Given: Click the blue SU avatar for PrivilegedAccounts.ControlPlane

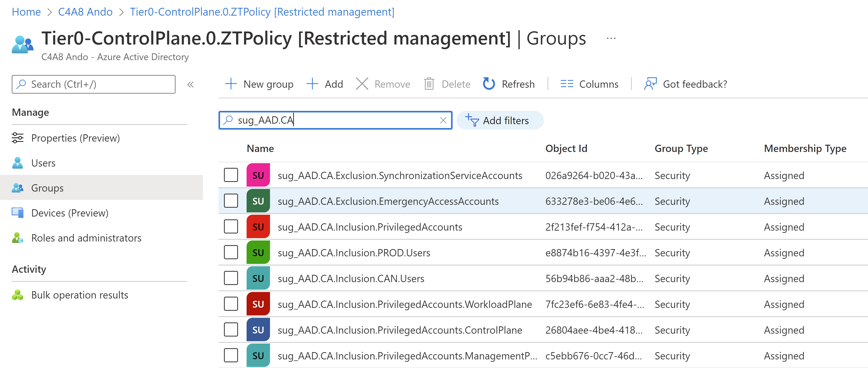Looking at the screenshot, I should pos(258,329).
